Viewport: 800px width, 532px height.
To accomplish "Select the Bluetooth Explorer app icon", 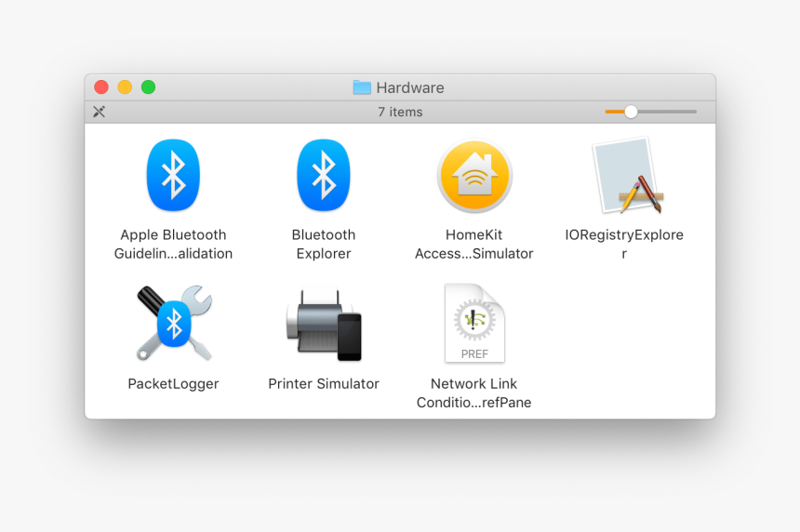I will click(324, 175).
